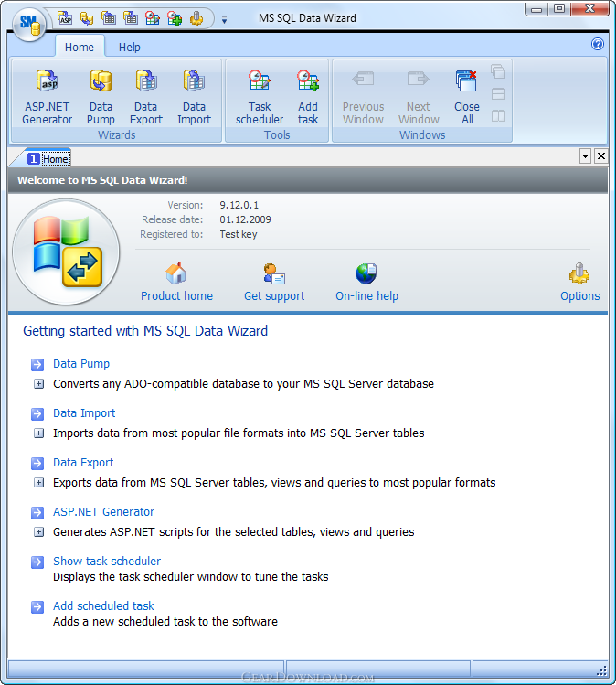616x685 pixels.
Task: Open the Data Export getting started link
Action: [83, 463]
